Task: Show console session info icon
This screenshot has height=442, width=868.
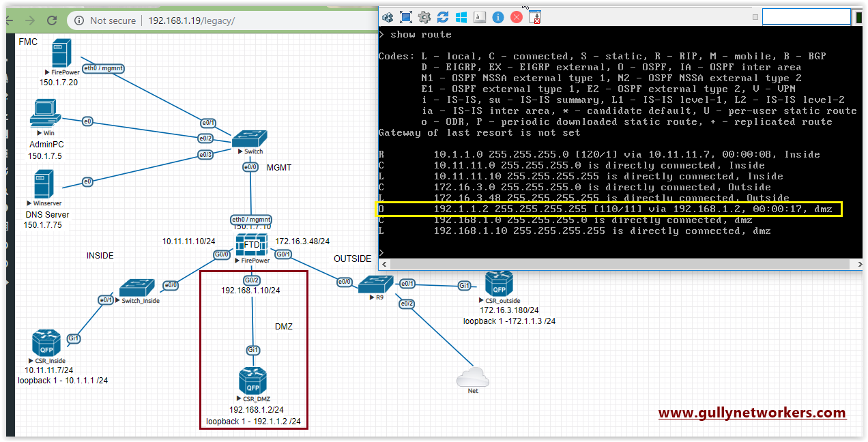Action: (497, 16)
